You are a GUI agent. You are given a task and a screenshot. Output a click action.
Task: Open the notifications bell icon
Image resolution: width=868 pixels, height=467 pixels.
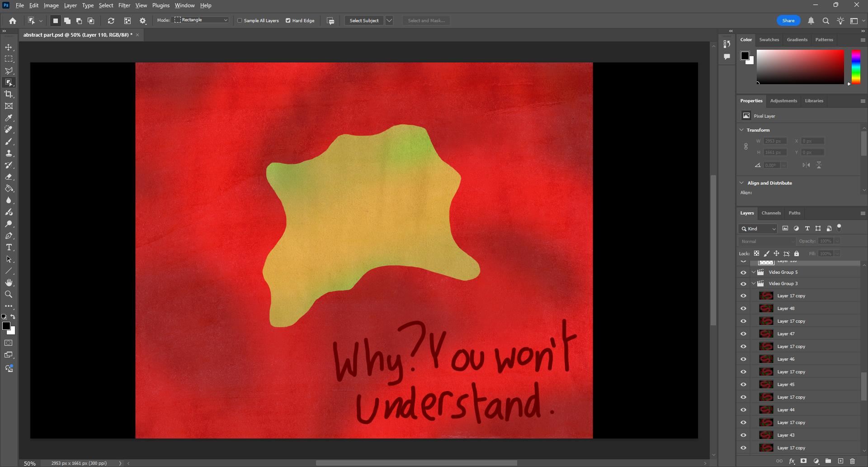(811, 21)
